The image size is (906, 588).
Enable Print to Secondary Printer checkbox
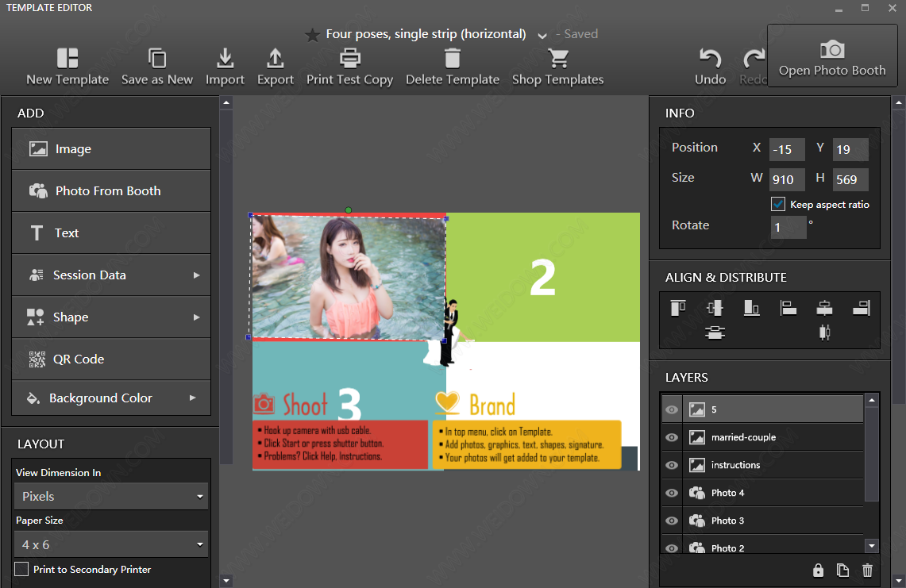click(x=21, y=569)
